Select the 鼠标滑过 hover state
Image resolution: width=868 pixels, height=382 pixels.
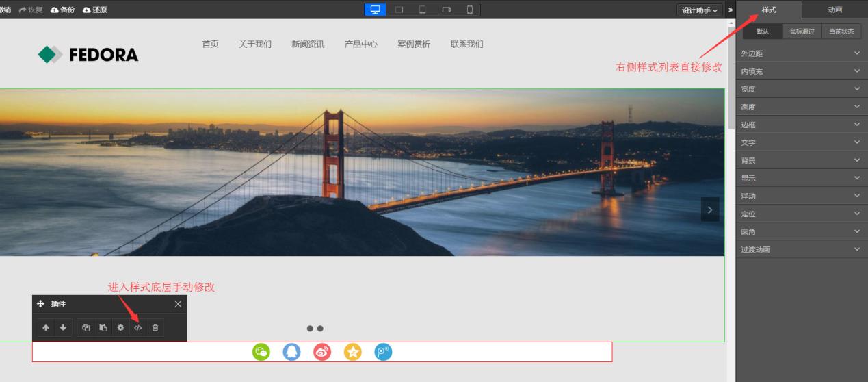click(802, 31)
